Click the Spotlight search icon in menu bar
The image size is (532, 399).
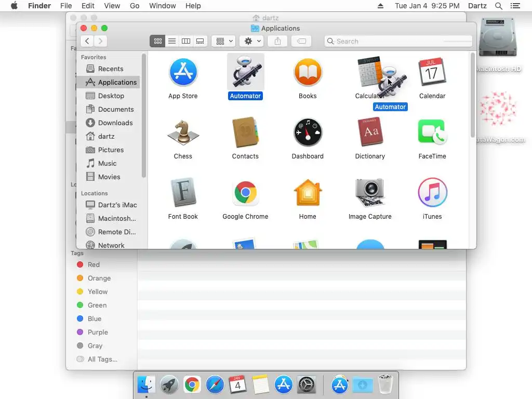[x=498, y=6]
